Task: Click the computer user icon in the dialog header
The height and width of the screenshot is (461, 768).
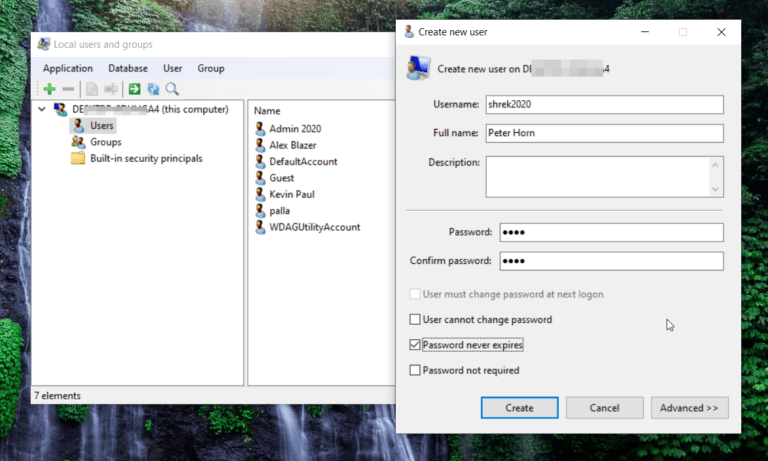Action: (x=418, y=68)
